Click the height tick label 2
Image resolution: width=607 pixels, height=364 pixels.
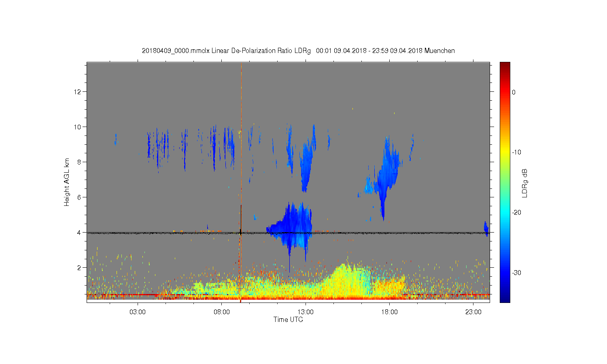79,268
